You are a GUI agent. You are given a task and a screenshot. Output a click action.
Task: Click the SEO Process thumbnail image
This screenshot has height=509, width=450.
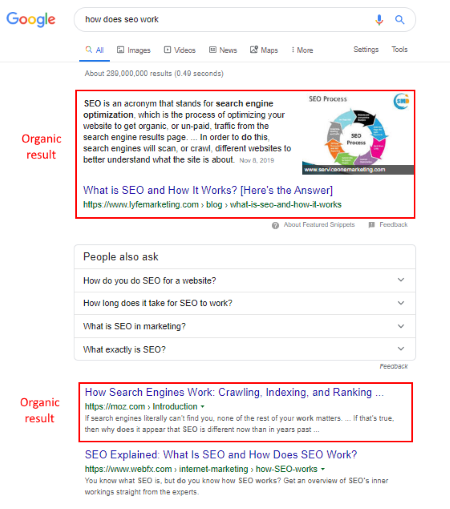(358, 134)
